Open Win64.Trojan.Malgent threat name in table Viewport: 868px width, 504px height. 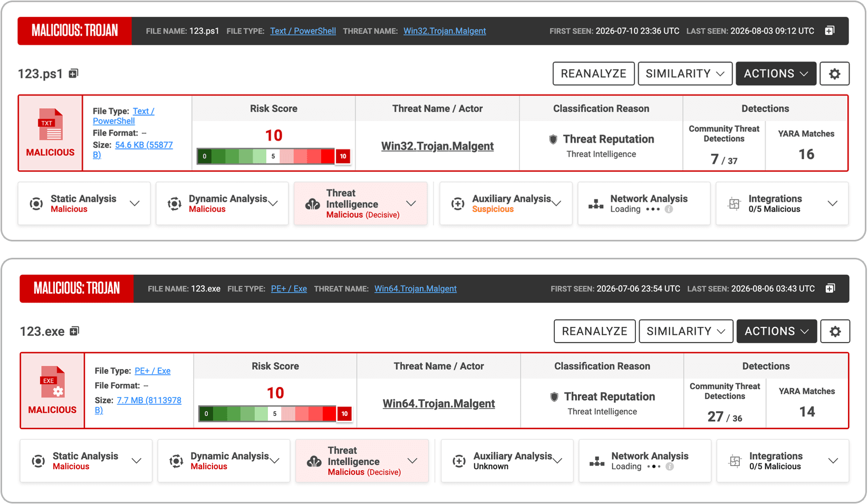439,404
